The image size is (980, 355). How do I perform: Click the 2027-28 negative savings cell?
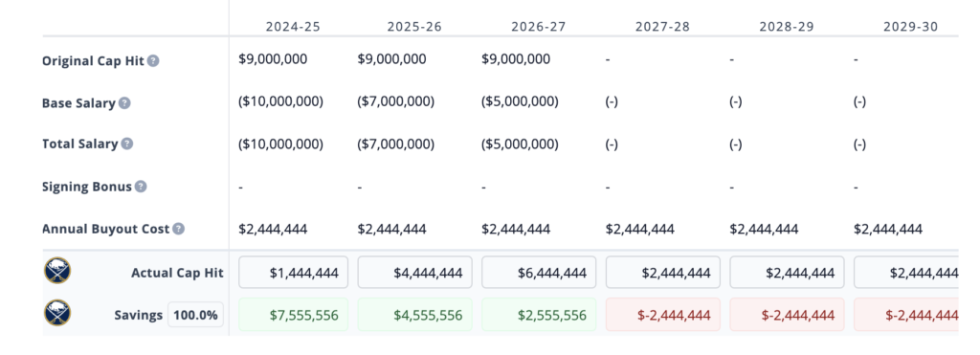pyautogui.click(x=662, y=315)
